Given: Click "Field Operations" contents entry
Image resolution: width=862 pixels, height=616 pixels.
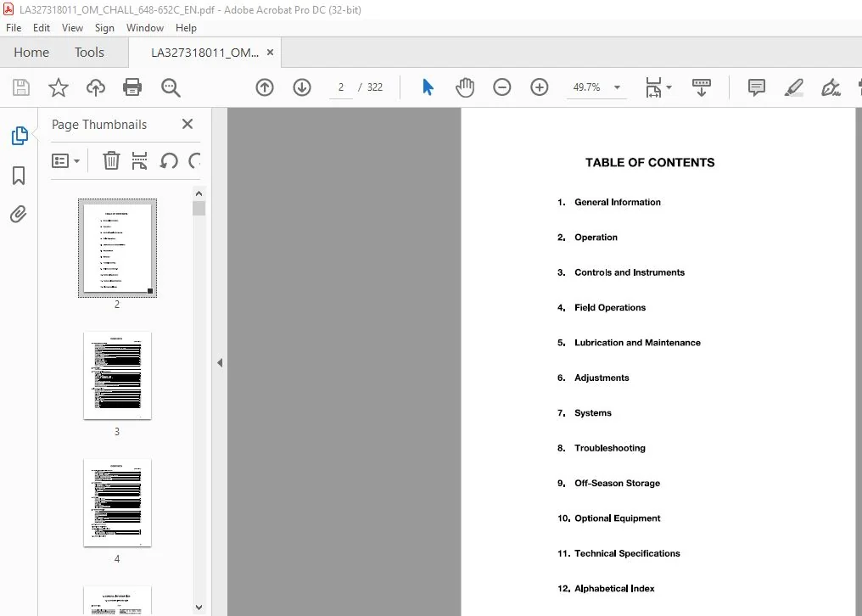Looking at the screenshot, I should (610, 307).
